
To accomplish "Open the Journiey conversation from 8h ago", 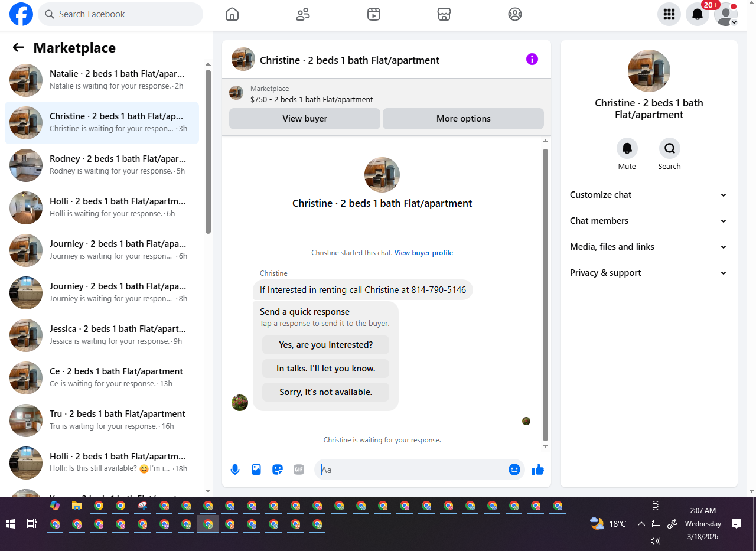I will point(102,293).
